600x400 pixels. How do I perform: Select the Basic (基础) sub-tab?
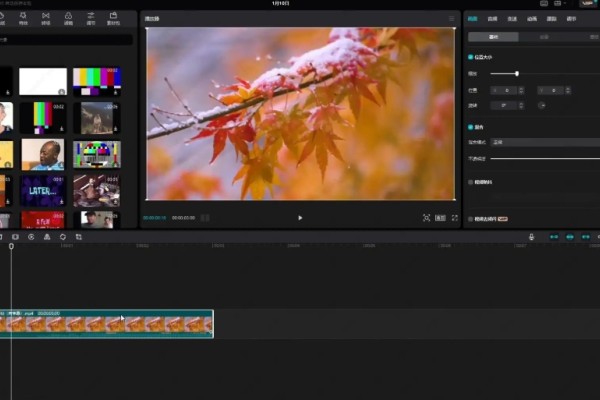(494, 37)
